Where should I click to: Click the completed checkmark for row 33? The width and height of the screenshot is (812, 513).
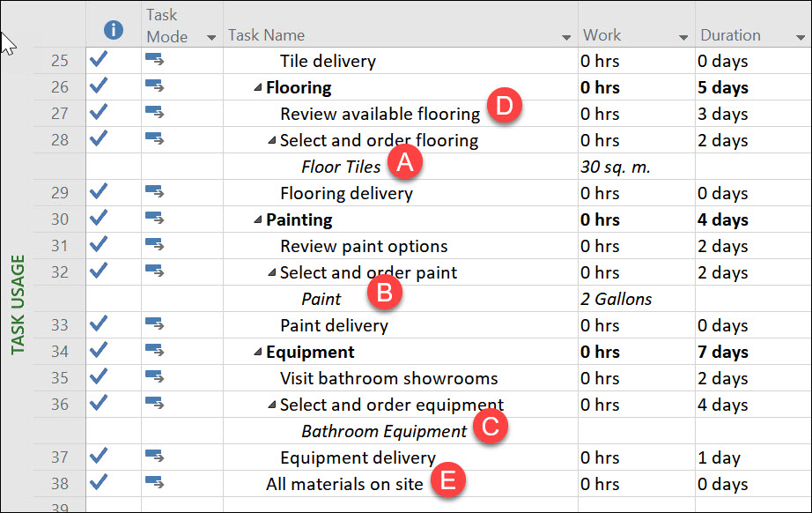(x=99, y=323)
